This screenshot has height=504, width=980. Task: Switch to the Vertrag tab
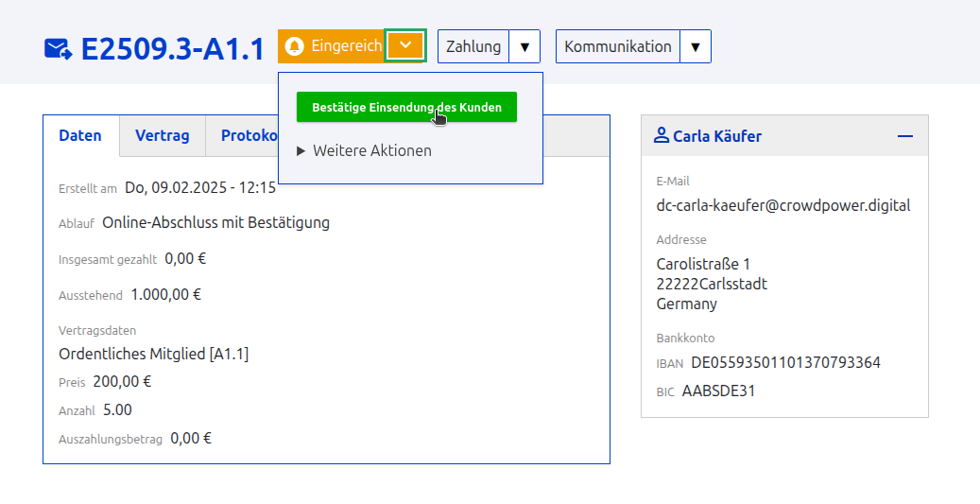162,135
